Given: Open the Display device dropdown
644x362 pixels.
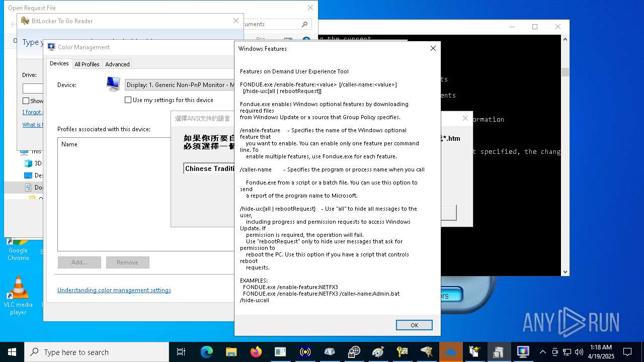Looking at the screenshot, I should (x=180, y=85).
